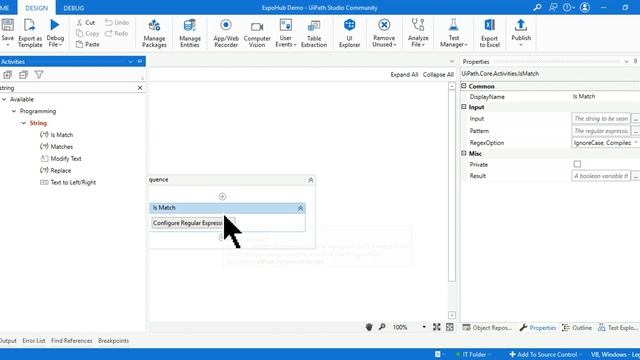Image resolution: width=640 pixels, height=360 pixels.
Task: Click the Undo command
Action: tap(117, 22)
